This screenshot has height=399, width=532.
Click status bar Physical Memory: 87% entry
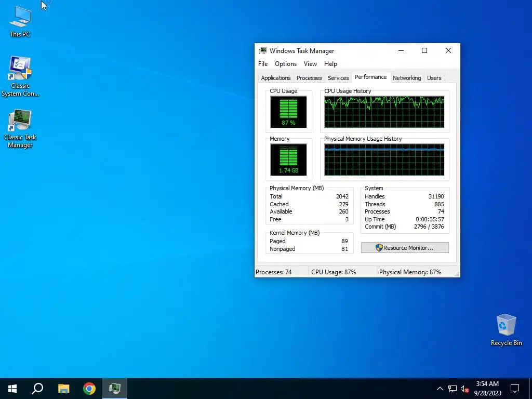pyautogui.click(x=416, y=272)
